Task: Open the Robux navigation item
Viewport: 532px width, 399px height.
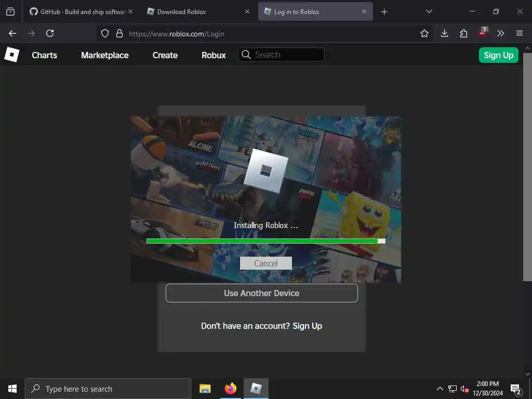Action: tap(214, 55)
